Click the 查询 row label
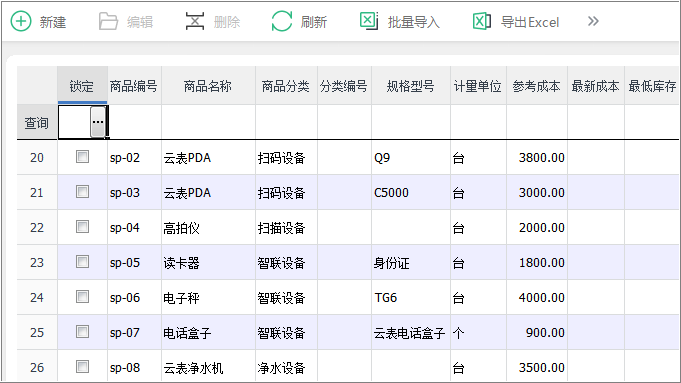 point(37,122)
